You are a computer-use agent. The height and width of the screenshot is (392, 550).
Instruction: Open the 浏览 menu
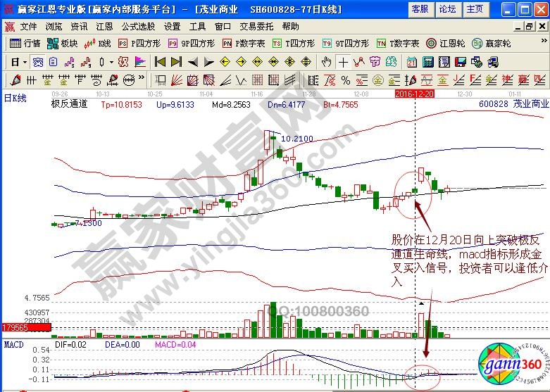[x=54, y=26]
